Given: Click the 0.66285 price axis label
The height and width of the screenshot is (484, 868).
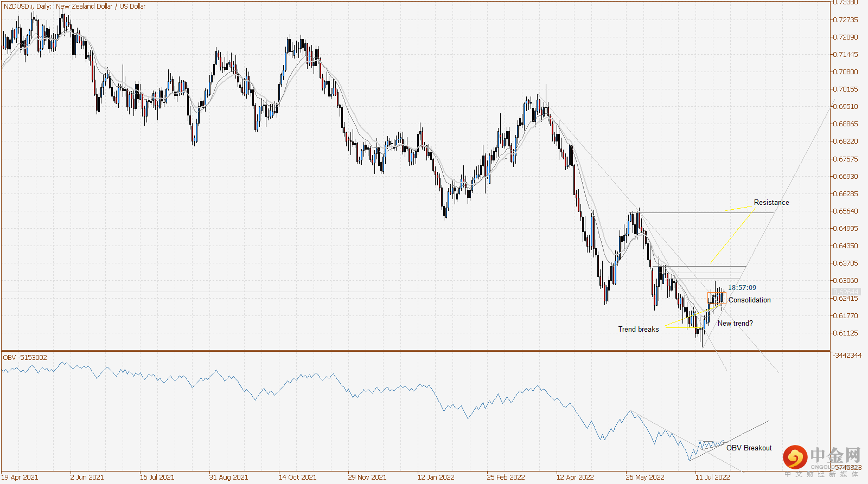Looking at the screenshot, I should [x=845, y=194].
